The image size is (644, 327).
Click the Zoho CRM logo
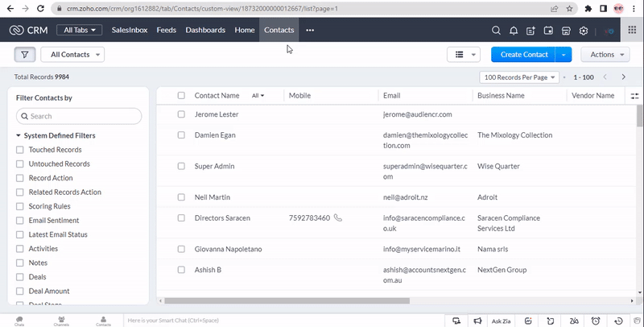pyautogui.click(x=28, y=30)
